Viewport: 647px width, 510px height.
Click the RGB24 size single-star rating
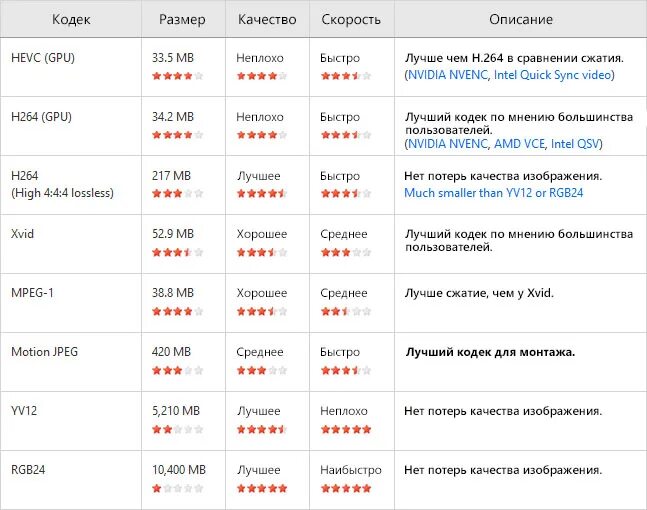click(x=177, y=488)
